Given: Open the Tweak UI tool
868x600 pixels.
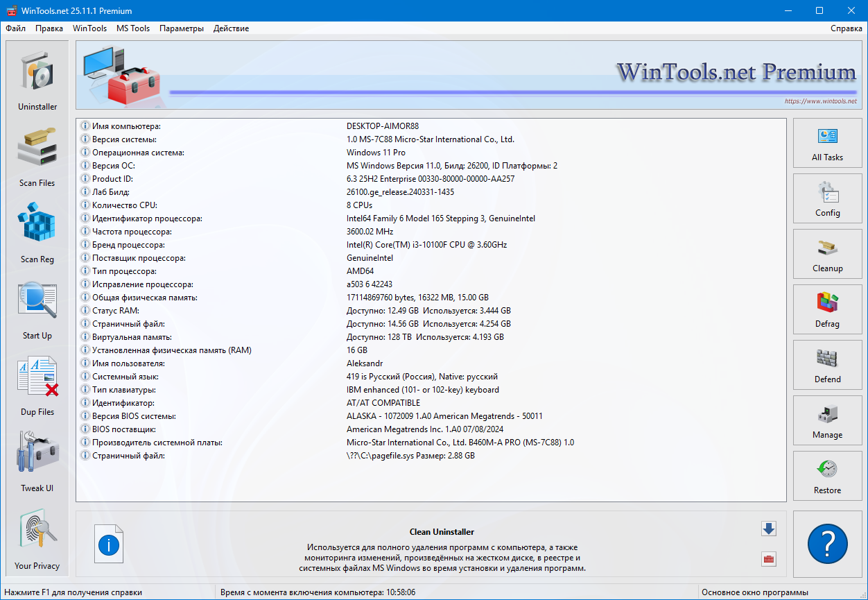Looking at the screenshot, I should tap(37, 461).
